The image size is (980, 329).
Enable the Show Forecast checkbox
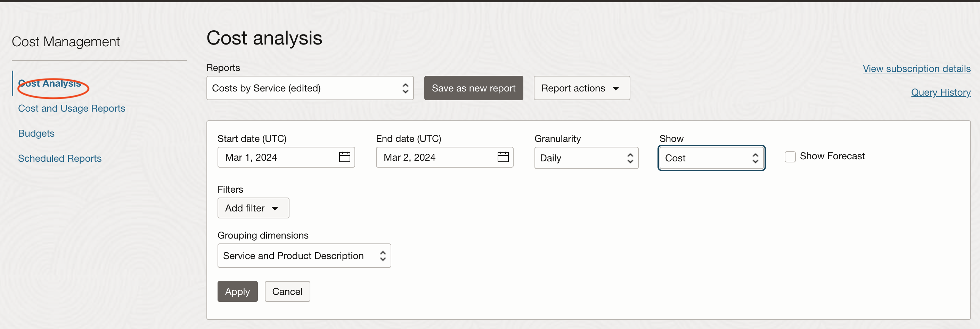(790, 157)
